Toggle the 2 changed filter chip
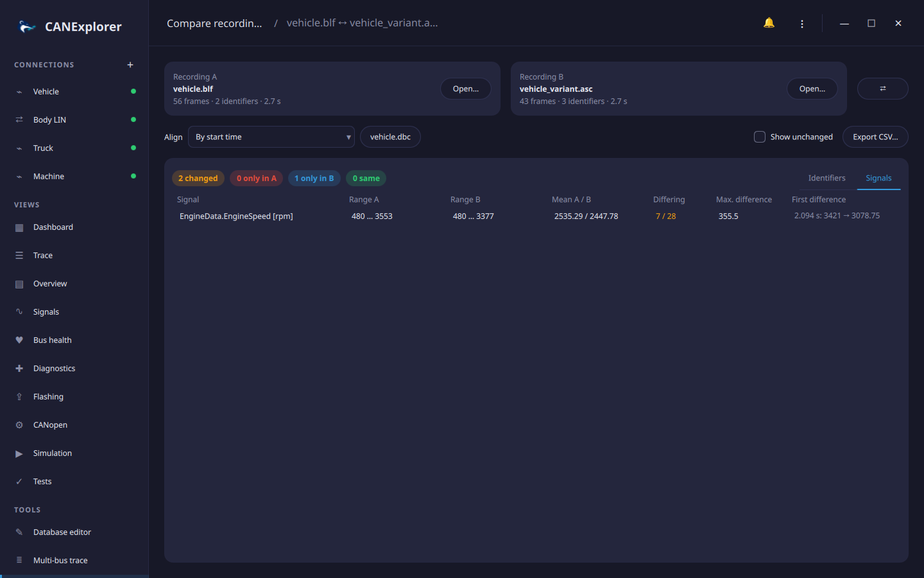 (198, 179)
